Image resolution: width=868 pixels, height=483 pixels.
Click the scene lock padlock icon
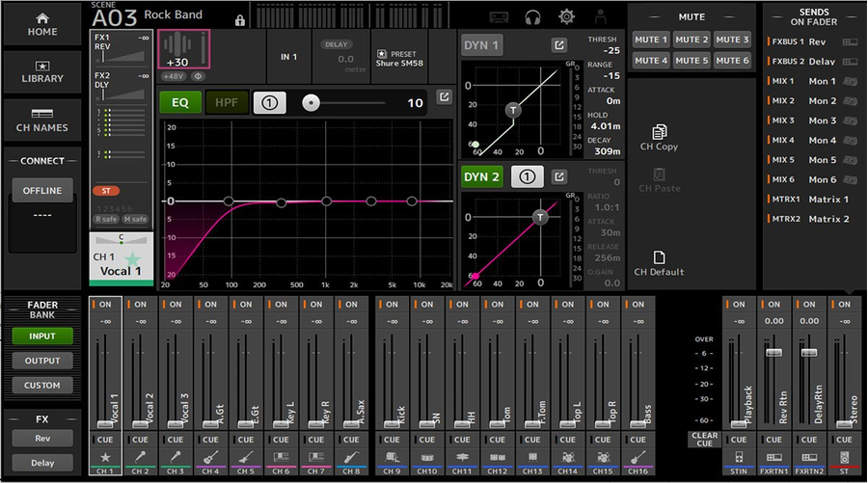pyautogui.click(x=239, y=20)
